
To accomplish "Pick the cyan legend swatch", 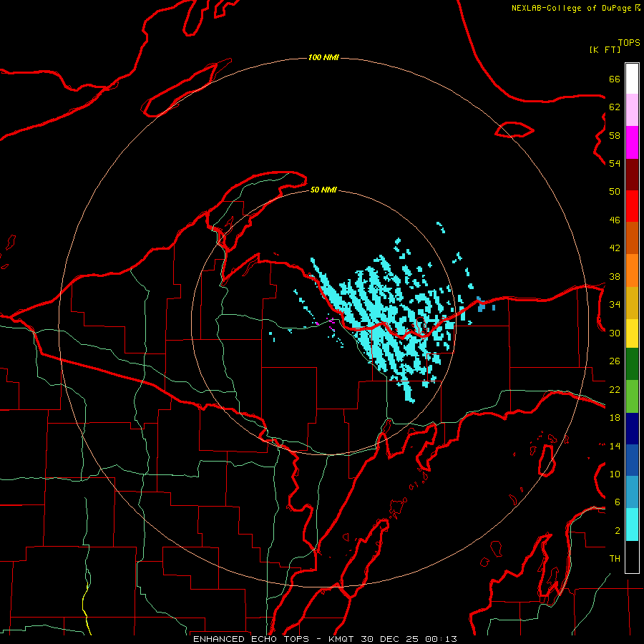I will (x=632, y=525).
